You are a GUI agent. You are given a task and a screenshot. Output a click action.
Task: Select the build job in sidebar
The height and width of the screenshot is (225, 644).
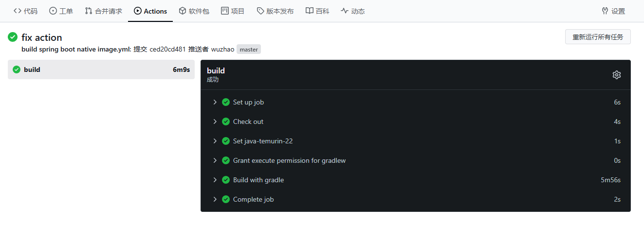click(x=101, y=69)
